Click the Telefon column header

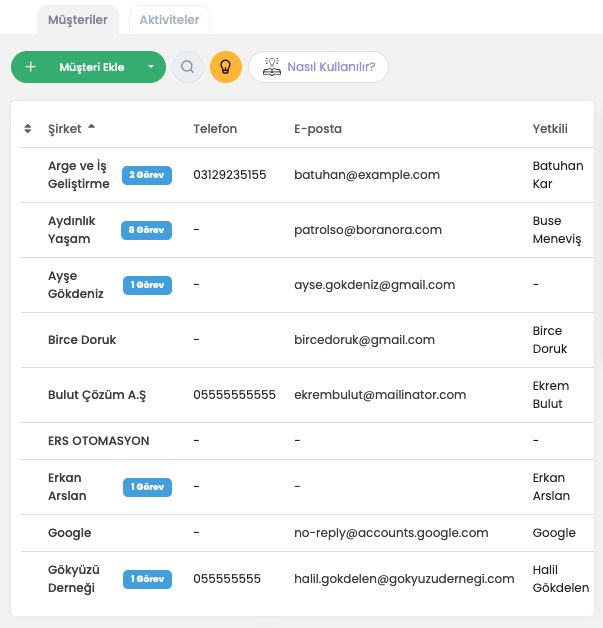click(215, 129)
